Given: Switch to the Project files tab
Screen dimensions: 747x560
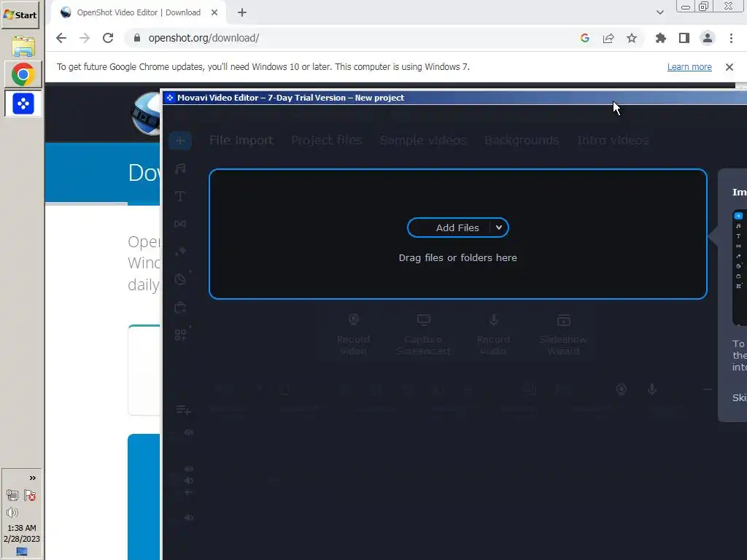Looking at the screenshot, I should click(x=327, y=141).
